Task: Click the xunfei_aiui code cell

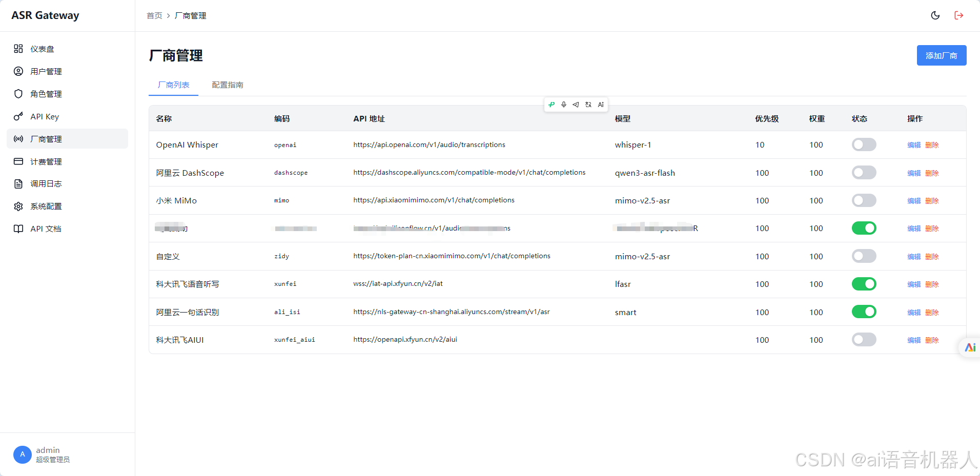Action: tap(295, 340)
